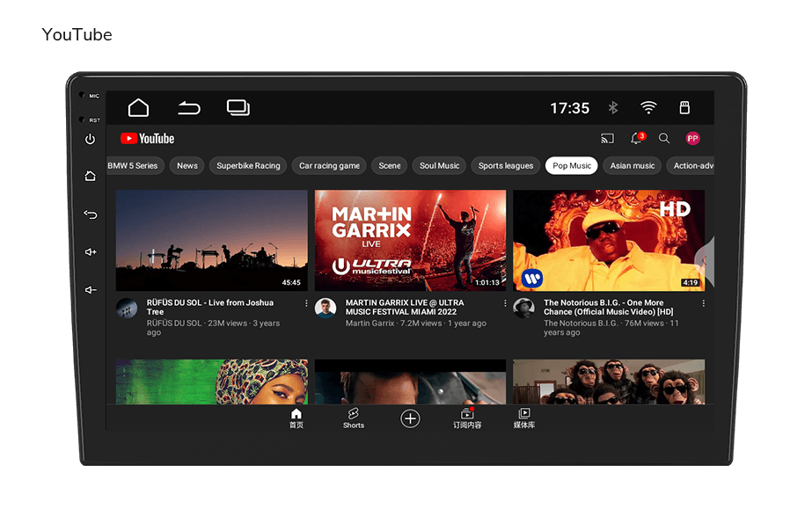Tap the SD card status icon
The height and width of the screenshot is (516, 812).
coord(684,107)
